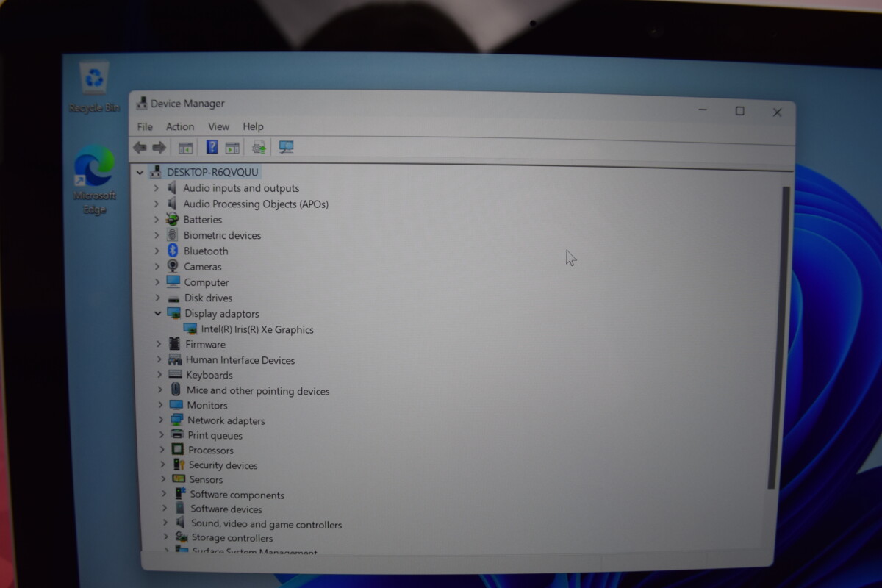Image resolution: width=882 pixels, height=588 pixels.
Task: Open the File menu
Action: tap(145, 126)
